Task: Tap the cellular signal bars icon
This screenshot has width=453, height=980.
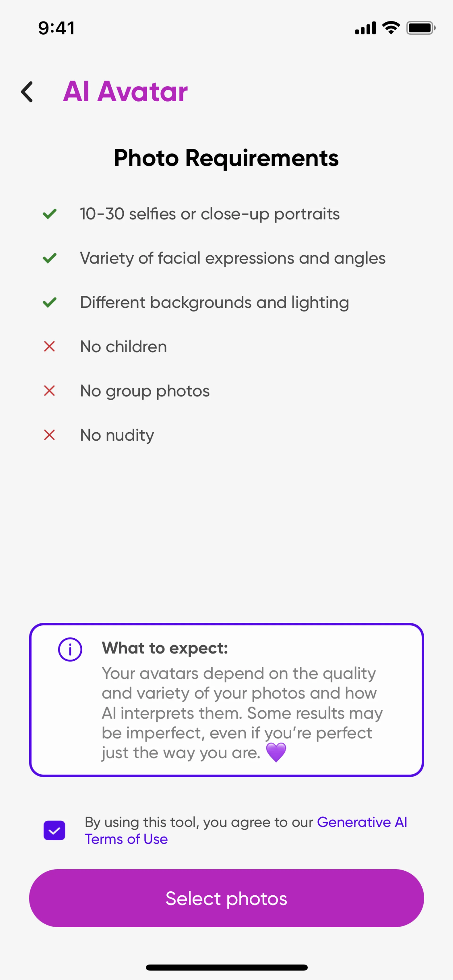Action: pos(365,28)
